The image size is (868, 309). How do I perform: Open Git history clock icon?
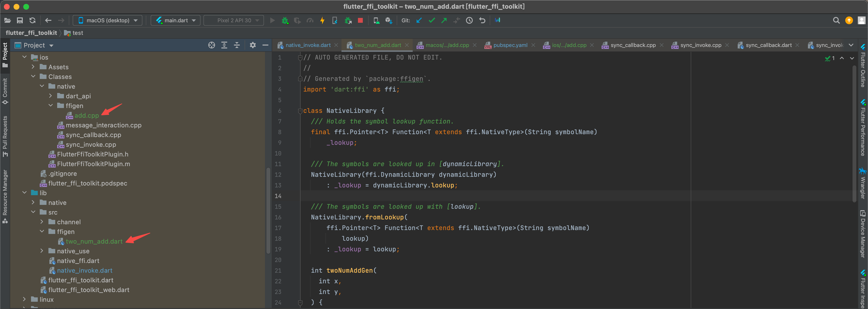coord(469,21)
